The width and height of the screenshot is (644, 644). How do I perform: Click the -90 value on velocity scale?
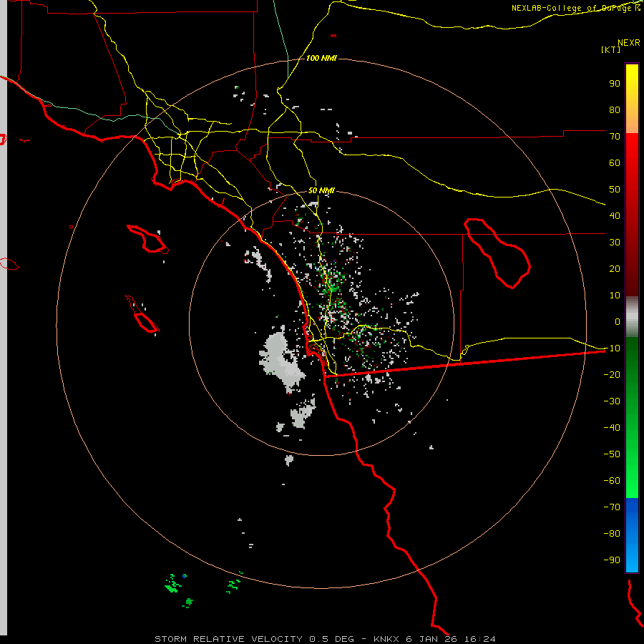[612, 560]
